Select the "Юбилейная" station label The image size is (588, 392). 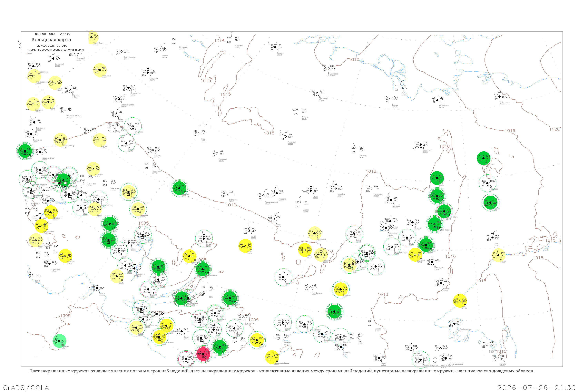pos(444,105)
